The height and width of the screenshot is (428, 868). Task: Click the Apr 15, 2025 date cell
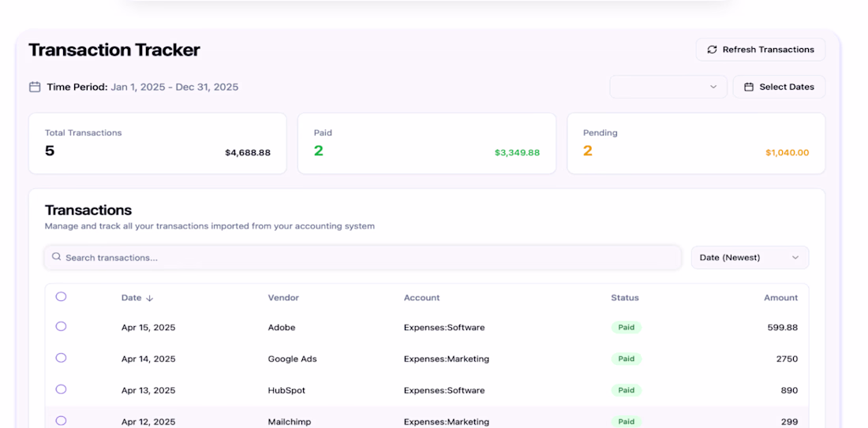click(x=148, y=327)
